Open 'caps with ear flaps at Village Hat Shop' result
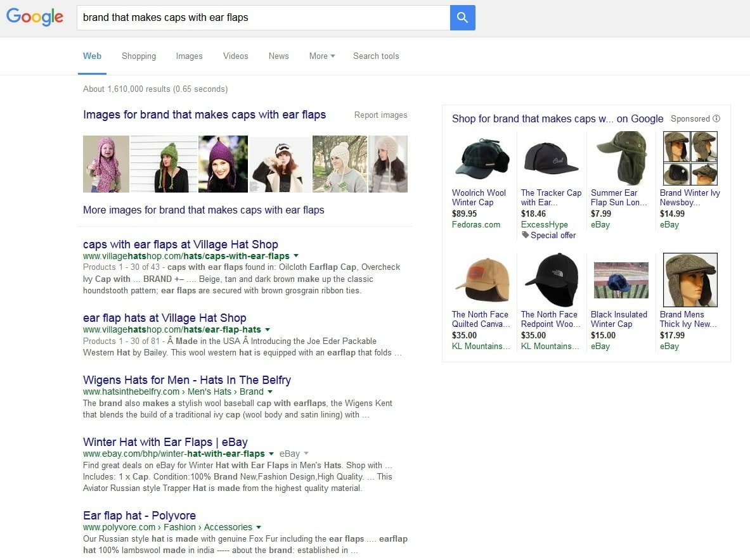This screenshot has width=750, height=560. click(x=180, y=244)
